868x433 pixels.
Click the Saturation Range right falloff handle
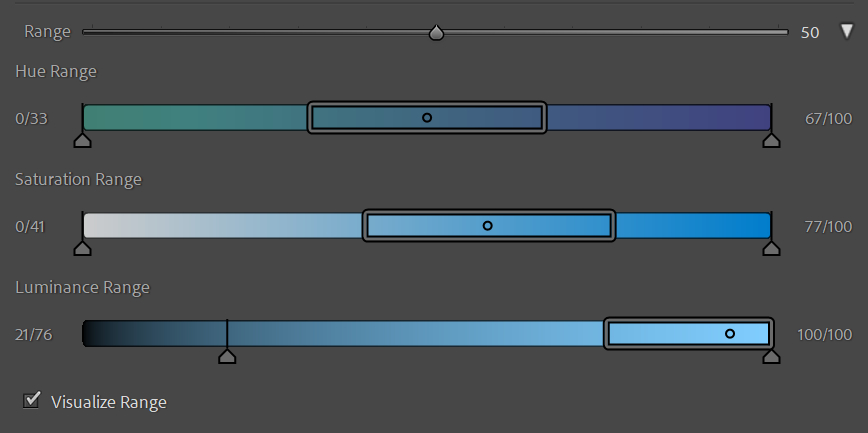point(771,249)
